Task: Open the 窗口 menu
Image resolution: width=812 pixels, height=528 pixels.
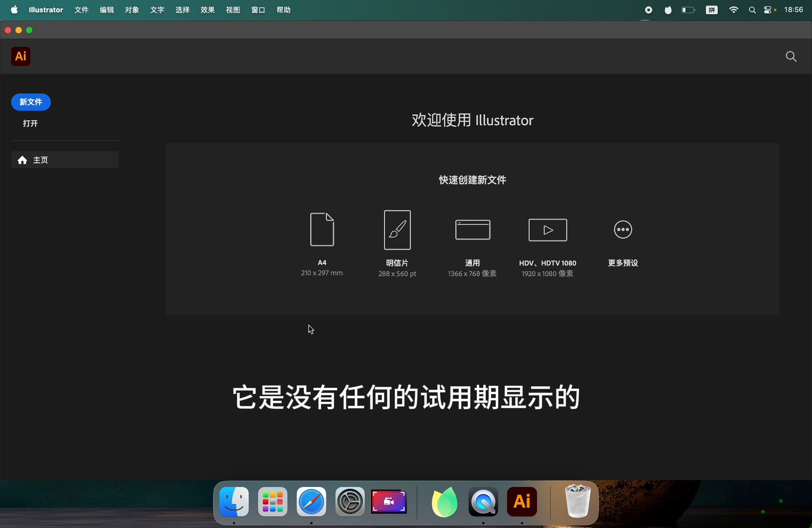Action: [x=258, y=10]
